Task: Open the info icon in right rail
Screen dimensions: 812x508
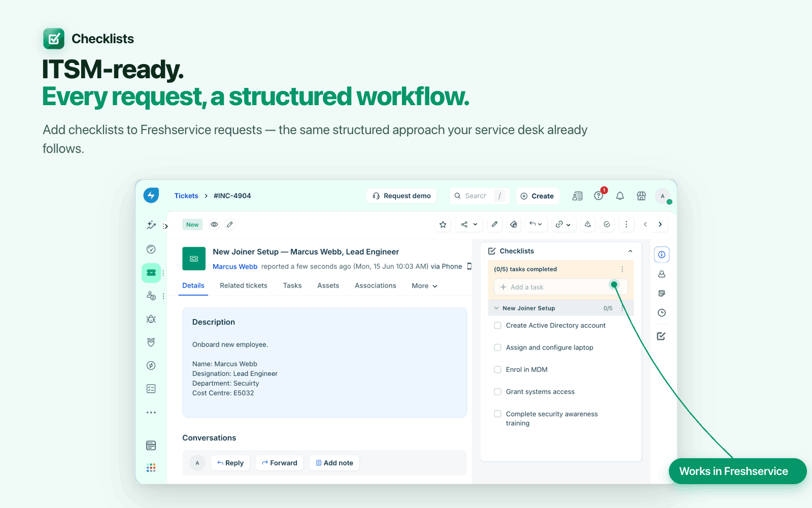Action: pyautogui.click(x=662, y=255)
